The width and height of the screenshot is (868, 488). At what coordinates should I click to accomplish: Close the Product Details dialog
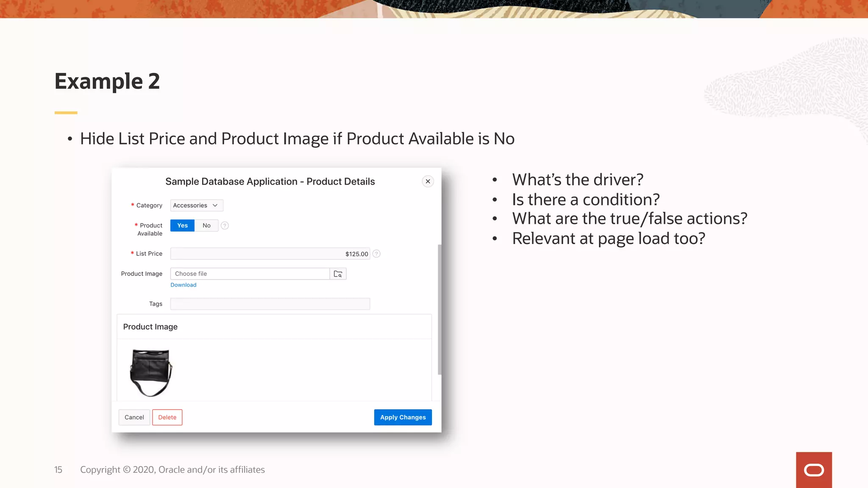point(428,181)
